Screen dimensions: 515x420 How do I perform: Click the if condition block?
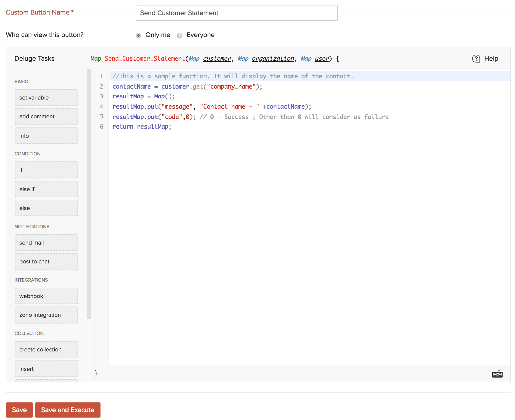(46, 170)
